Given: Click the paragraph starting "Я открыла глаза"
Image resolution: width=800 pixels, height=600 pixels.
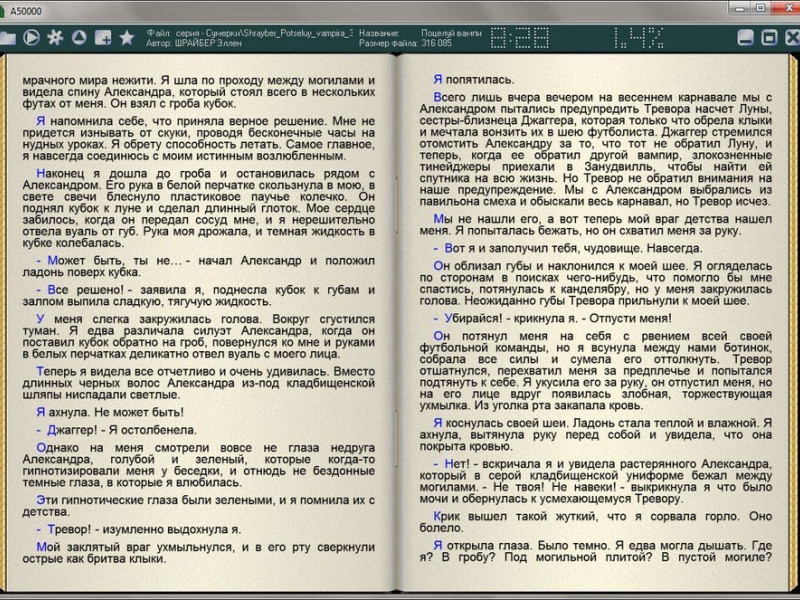Looking at the screenshot, I should point(595,552).
